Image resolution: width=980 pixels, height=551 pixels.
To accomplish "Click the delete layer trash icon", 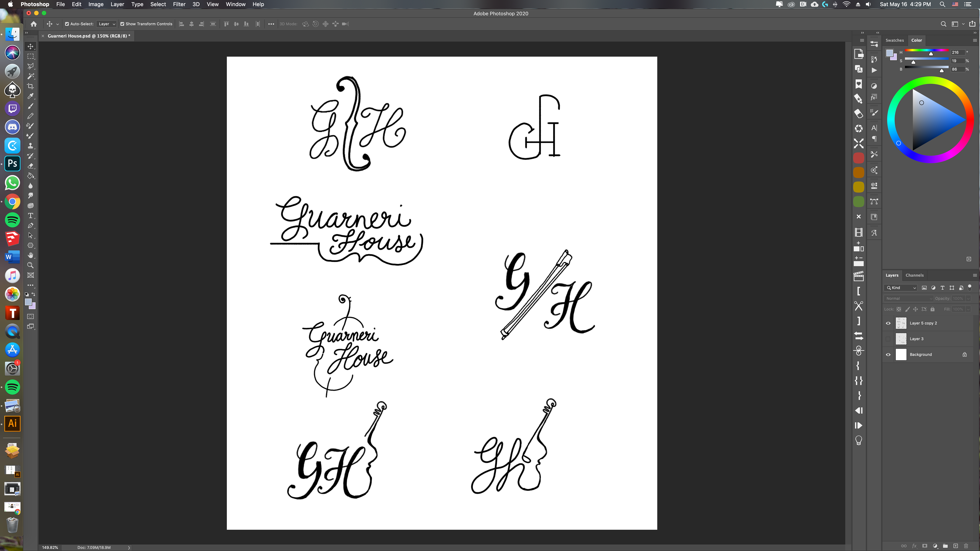I will coord(966,546).
